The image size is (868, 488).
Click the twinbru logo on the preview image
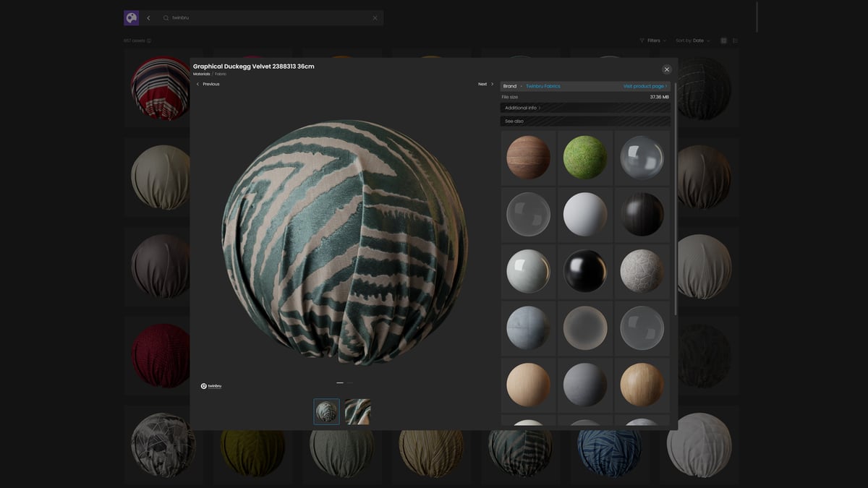tap(210, 385)
